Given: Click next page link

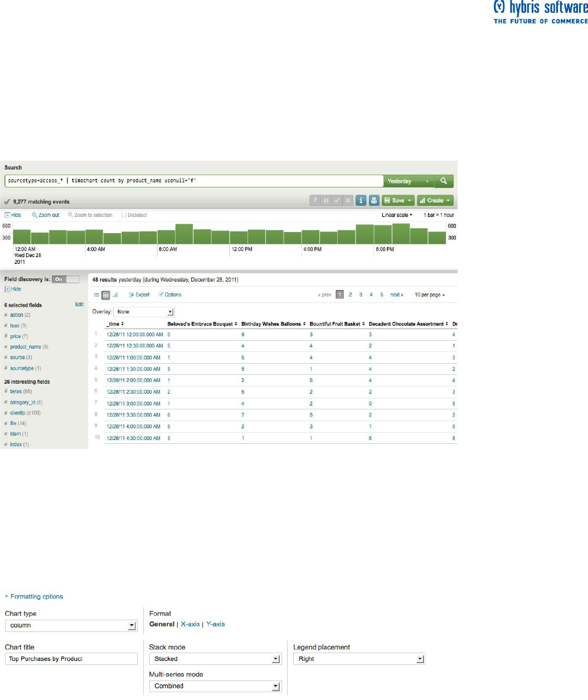Looking at the screenshot, I should pos(397,295).
